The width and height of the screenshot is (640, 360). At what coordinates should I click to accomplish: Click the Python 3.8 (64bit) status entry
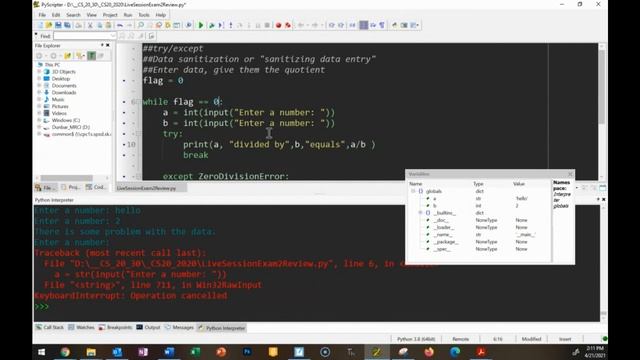tap(416, 339)
